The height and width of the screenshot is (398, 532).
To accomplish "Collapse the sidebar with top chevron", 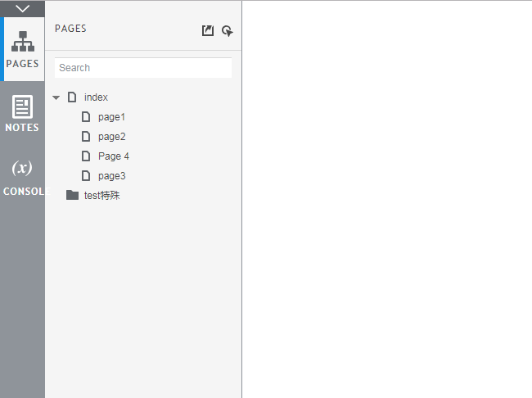I will (22, 8).
